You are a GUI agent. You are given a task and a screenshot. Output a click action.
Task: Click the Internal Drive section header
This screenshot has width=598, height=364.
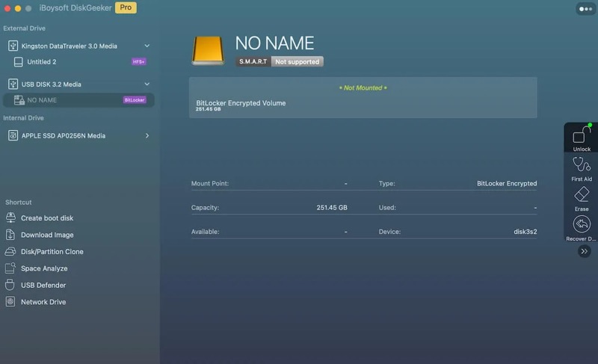click(23, 118)
